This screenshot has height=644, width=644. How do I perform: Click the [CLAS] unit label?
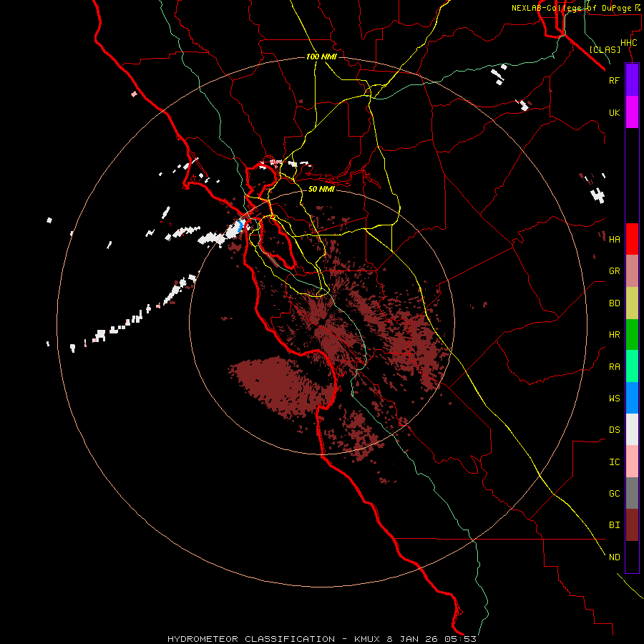(x=605, y=49)
